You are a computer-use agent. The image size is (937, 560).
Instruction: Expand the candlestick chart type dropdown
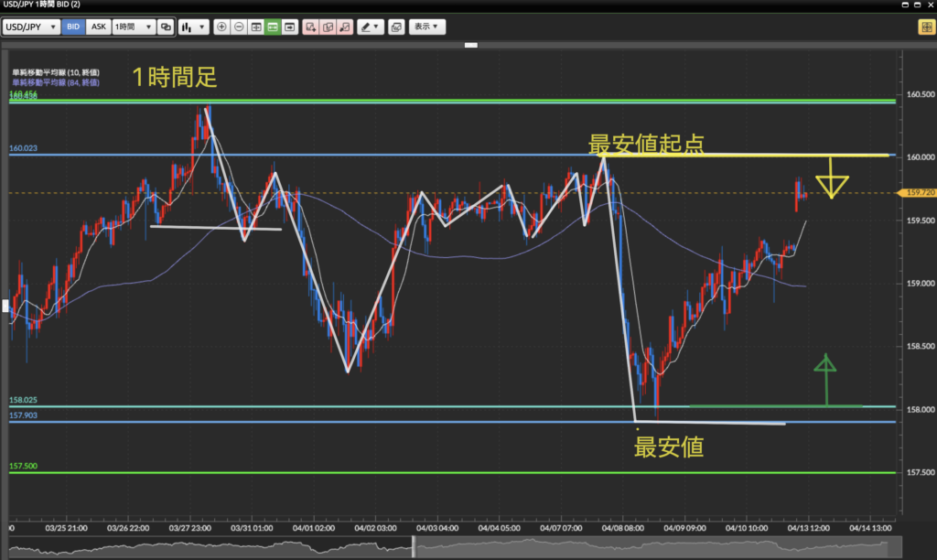click(x=192, y=27)
